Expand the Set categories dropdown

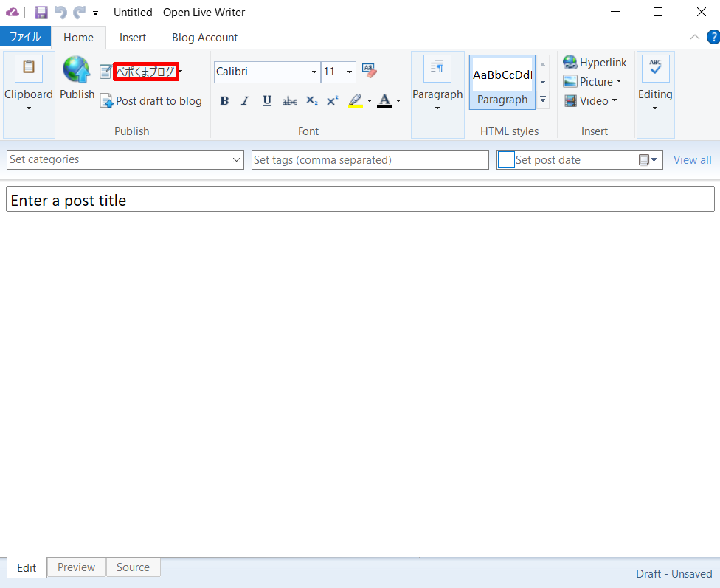[236, 160]
